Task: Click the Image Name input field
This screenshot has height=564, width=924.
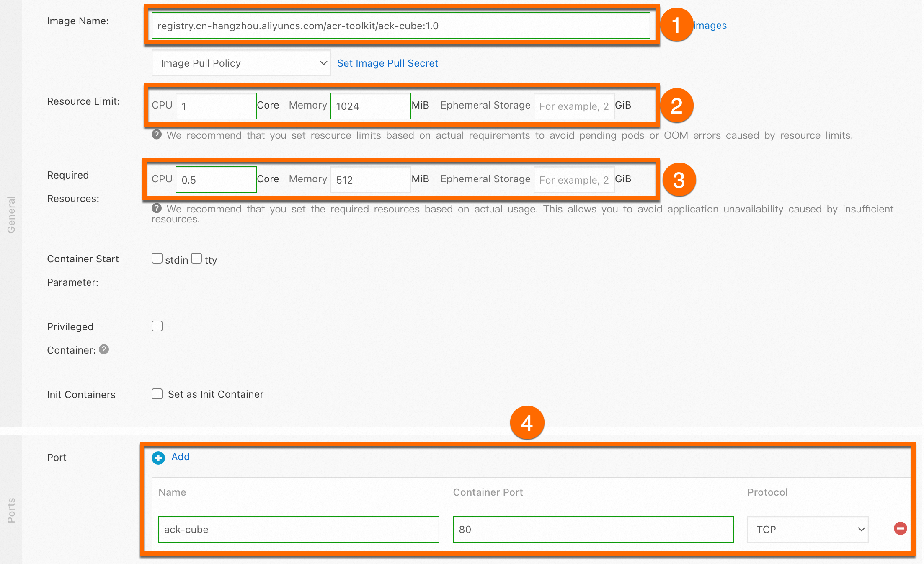Action: click(400, 26)
